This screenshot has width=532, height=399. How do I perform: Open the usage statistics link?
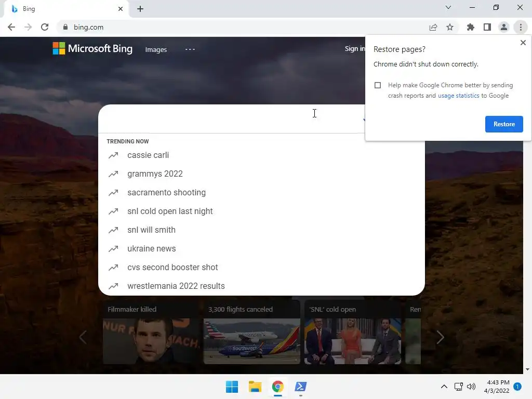tap(458, 96)
